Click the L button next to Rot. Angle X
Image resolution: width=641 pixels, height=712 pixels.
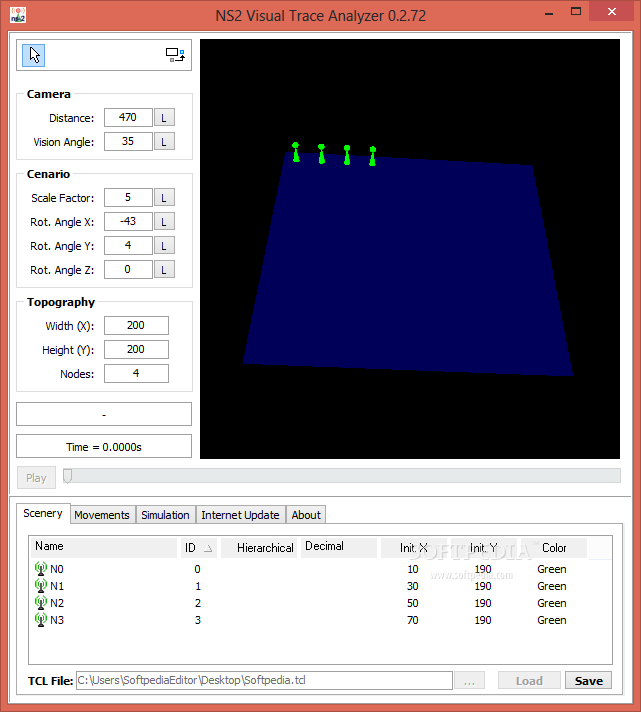point(164,222)
